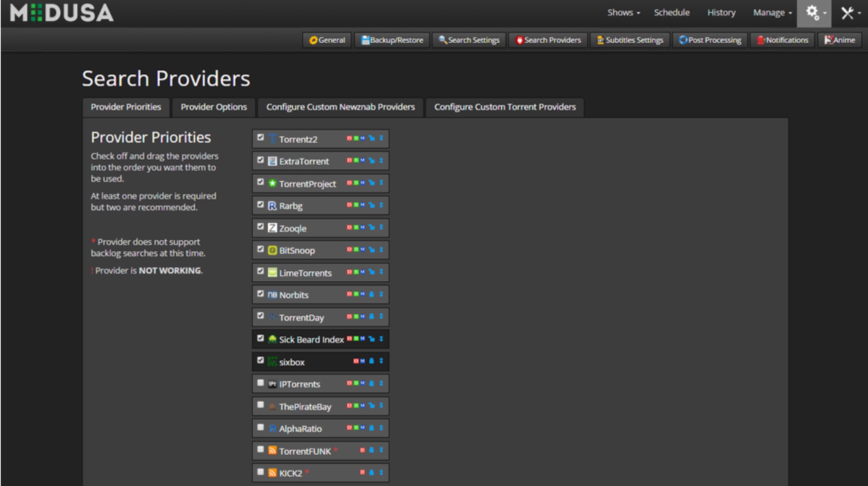The width and height of the screenshot is (868, 486).
Task: Switch to Provider Options tab
Action: point(214,107)
